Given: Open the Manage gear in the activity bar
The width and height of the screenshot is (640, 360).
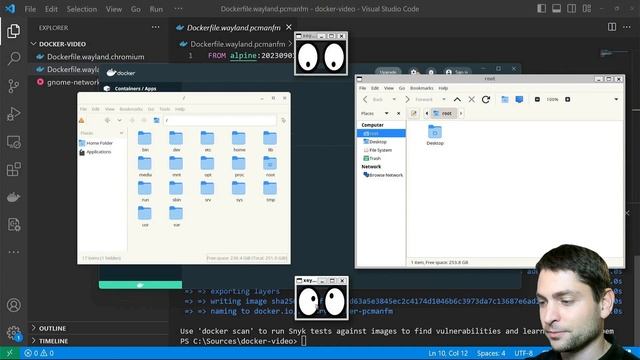Looking at the screenshot, I should point(13,333).
